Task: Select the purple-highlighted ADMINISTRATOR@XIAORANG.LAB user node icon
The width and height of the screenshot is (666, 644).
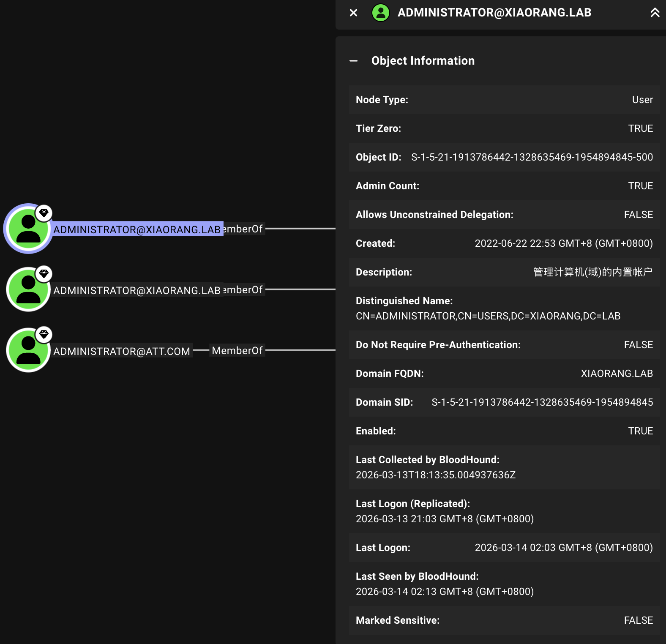Action: click(x=28, y=229)
